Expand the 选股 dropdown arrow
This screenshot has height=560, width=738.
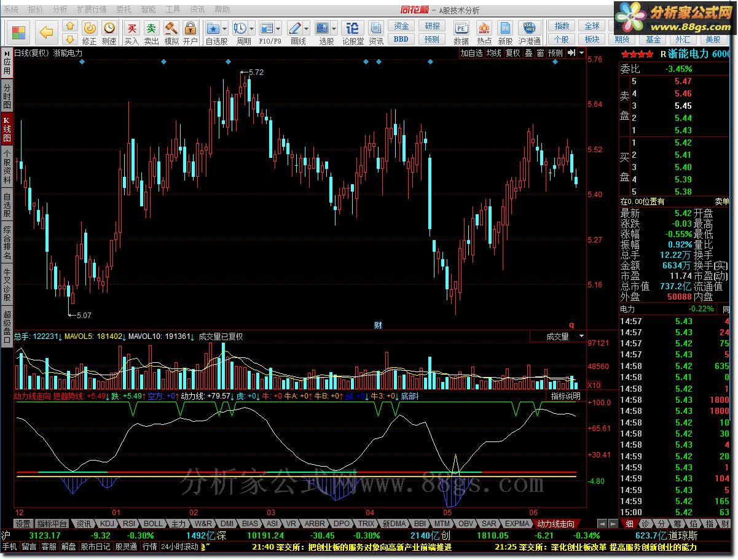(334, 28)
